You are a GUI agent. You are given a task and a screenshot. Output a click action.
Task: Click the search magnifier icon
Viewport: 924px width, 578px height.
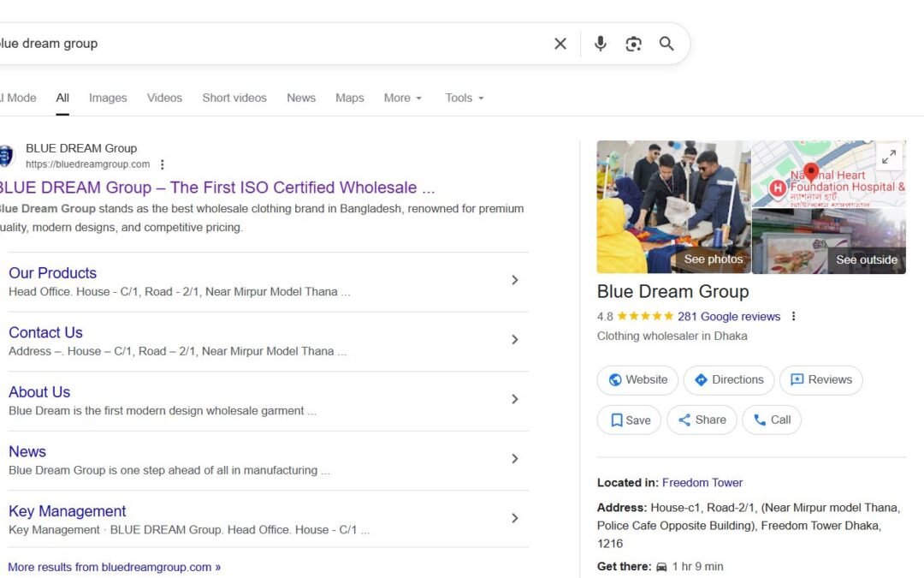coord(666,43)
